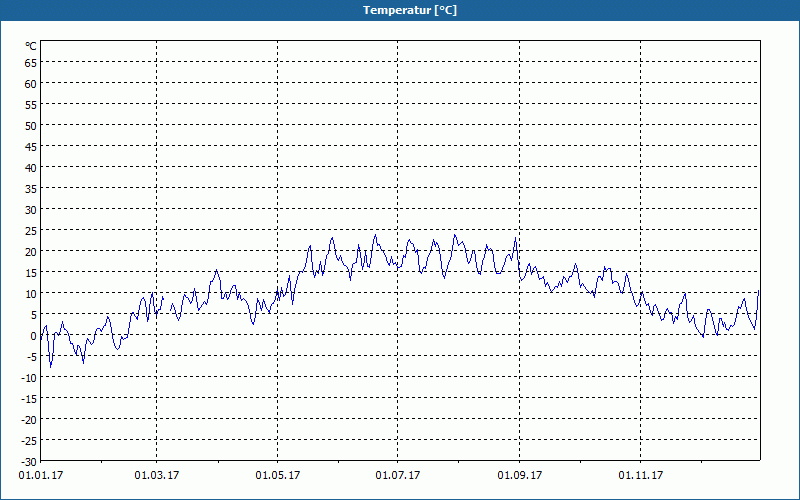Click the 45 value on temperature axis
Screen dimensions: 800x500
31,147
